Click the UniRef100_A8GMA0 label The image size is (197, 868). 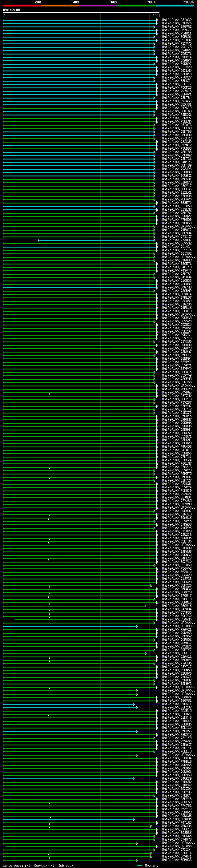click(177, 135)
